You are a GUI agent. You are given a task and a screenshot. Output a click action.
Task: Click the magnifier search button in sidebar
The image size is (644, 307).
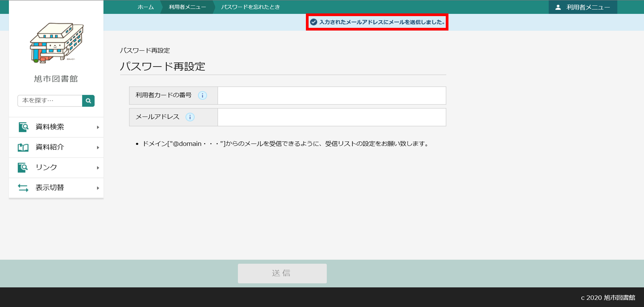pos(88,101)
